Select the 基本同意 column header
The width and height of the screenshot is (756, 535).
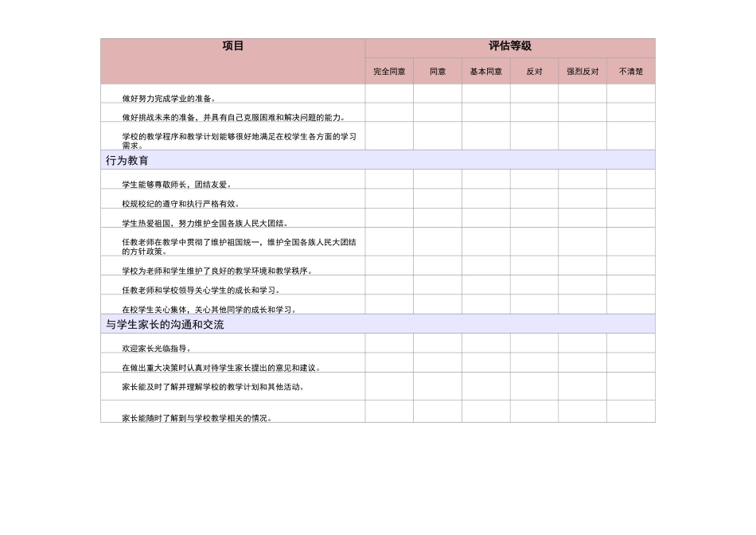(x=486, y=72)
